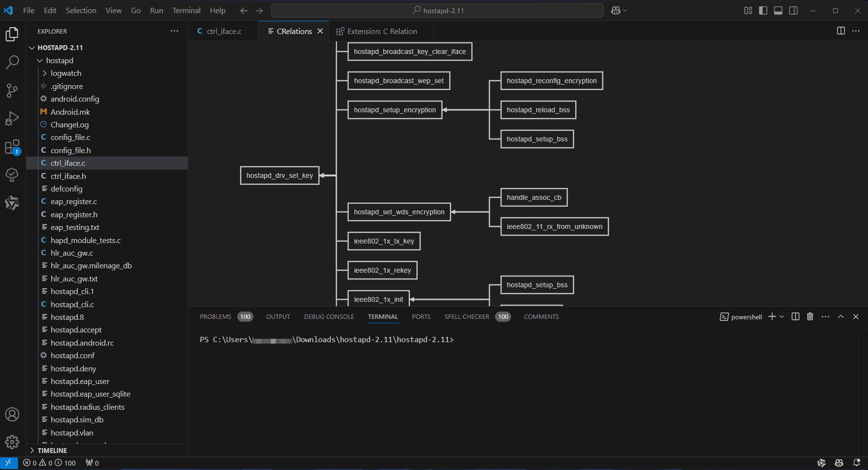Click errors and warnings status item
This screenshot has height=470, width=868.
click(50, 463)
